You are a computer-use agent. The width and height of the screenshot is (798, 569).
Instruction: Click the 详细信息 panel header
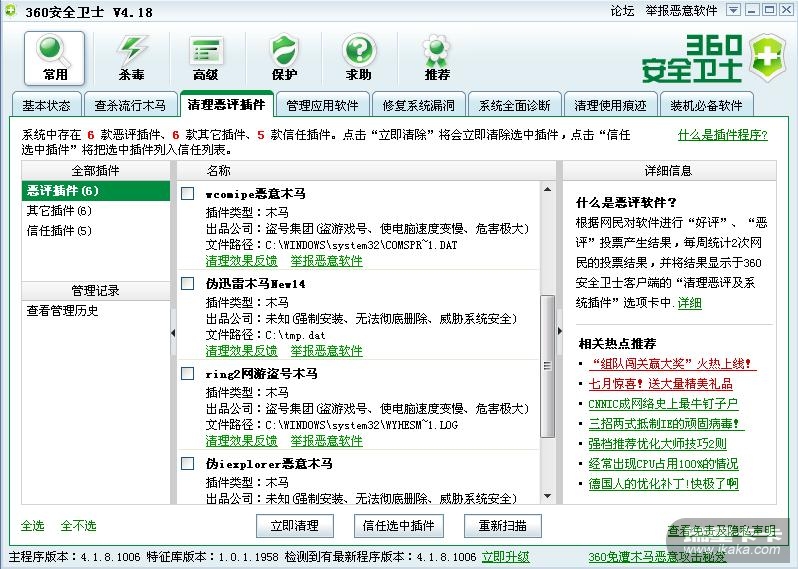(670, 170)
